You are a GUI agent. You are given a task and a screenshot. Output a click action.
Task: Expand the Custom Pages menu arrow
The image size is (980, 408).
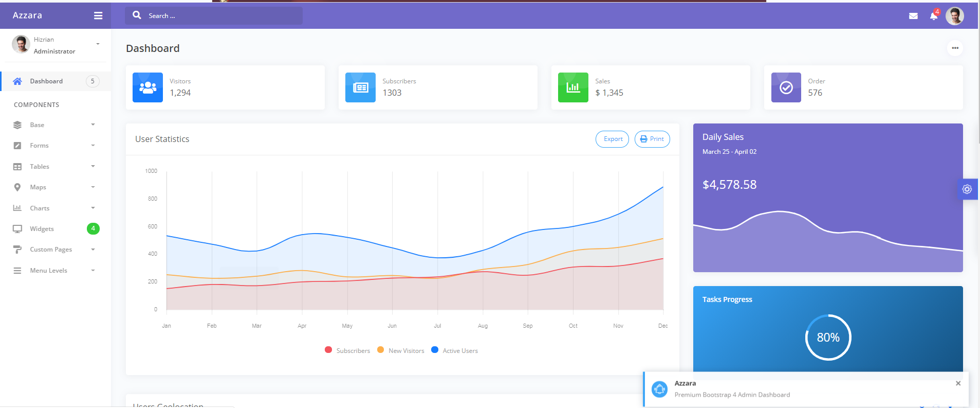(93, 250)
